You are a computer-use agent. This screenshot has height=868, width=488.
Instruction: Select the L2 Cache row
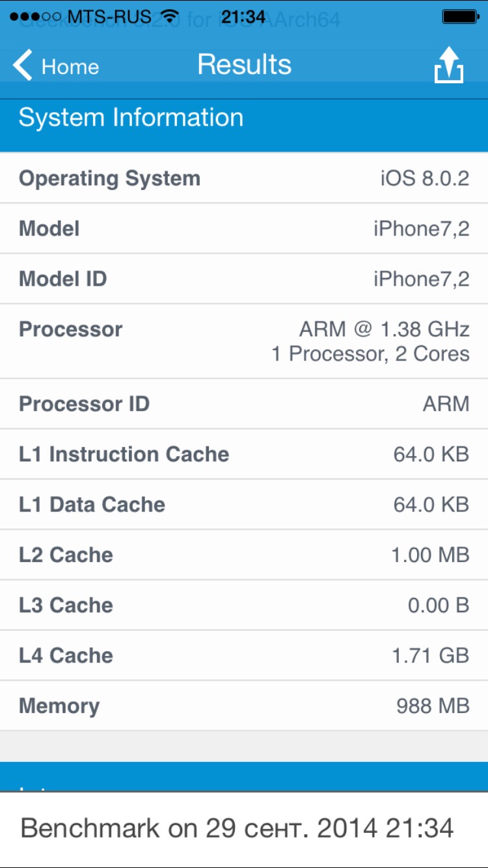point(244,554)
